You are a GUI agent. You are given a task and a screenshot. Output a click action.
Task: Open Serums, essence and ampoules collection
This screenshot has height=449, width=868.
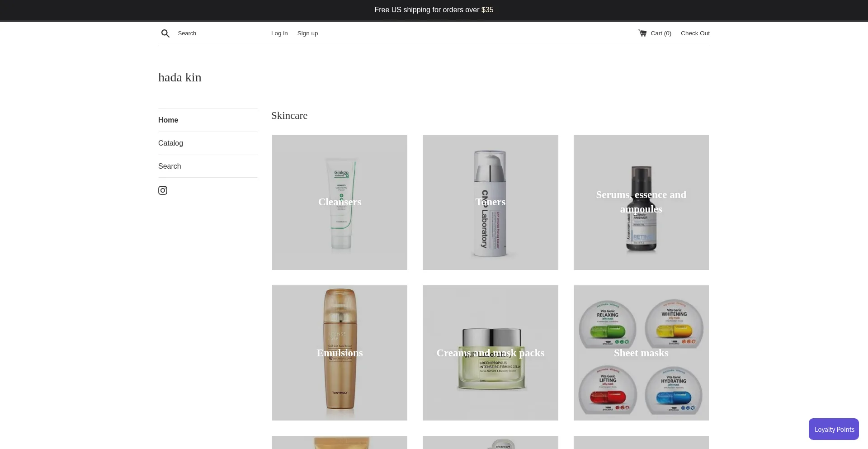[641, 202]
